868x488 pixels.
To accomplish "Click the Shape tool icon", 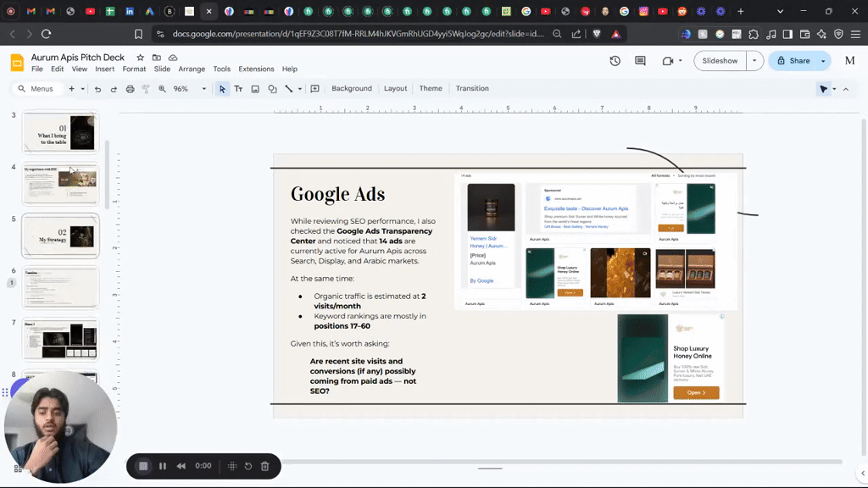I will click(x=272, y=88).
